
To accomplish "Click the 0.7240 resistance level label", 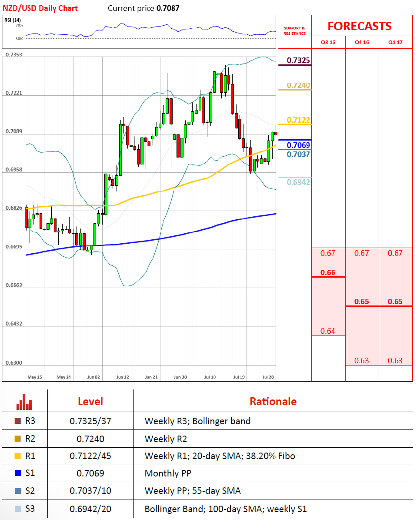I will tap(298, 85).
